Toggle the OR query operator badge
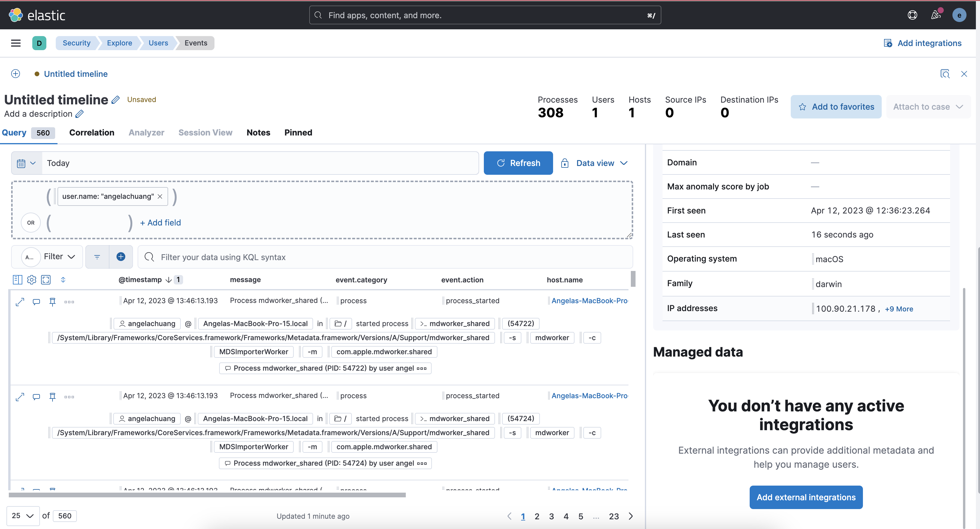 31,223
